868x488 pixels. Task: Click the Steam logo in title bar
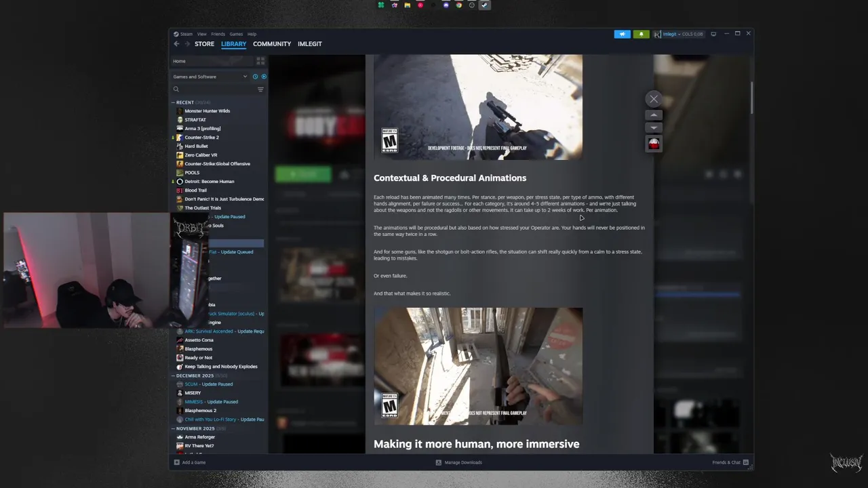coord(176,34)
